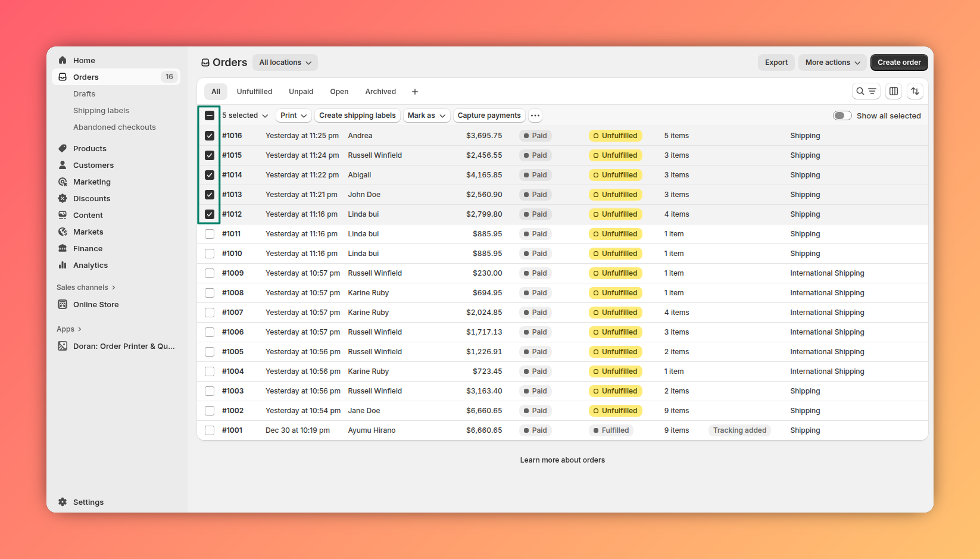980x559 pixels.
Task: Open the Mark as dropdown
Action: click(426, 115)
